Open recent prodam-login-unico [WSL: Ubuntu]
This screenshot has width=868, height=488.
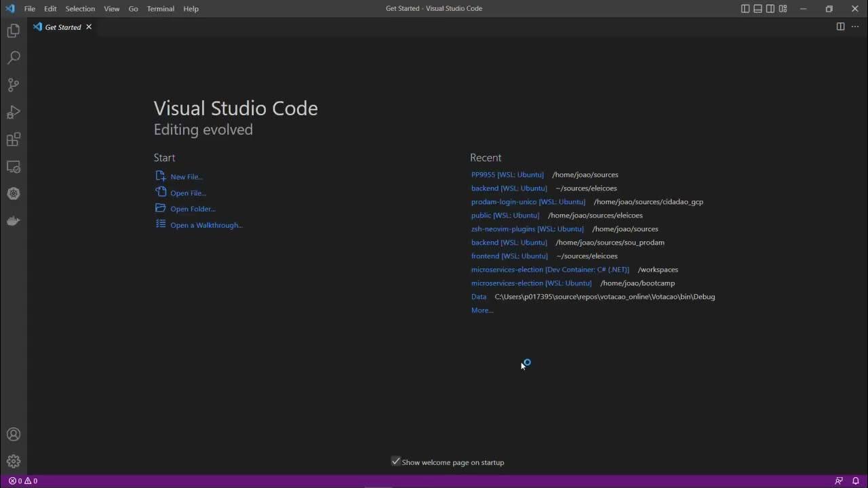528,202
